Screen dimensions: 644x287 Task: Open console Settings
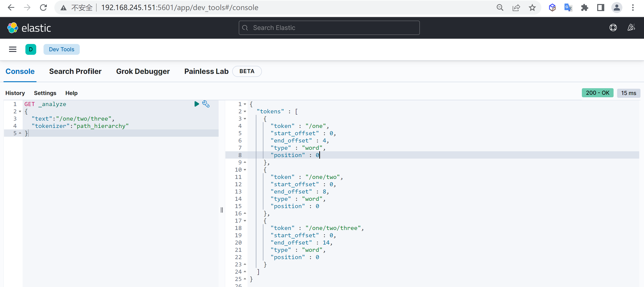45,93
